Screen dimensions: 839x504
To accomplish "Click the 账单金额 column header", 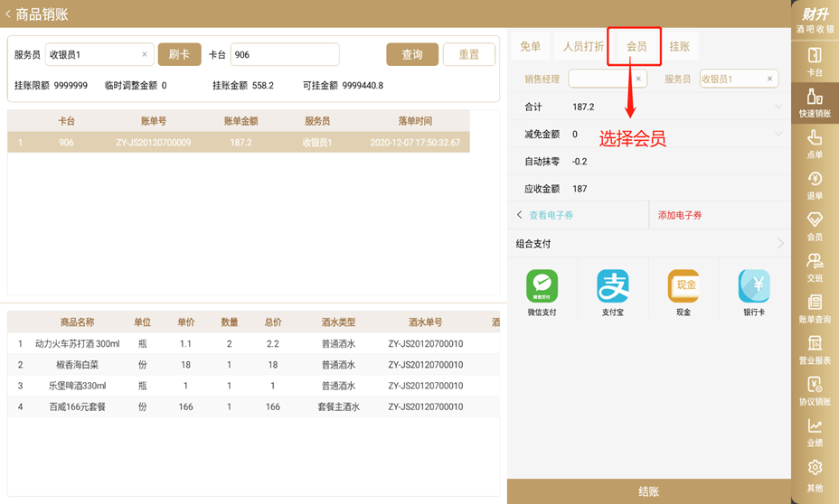I will pyautogui.click(x=240, y=121).
